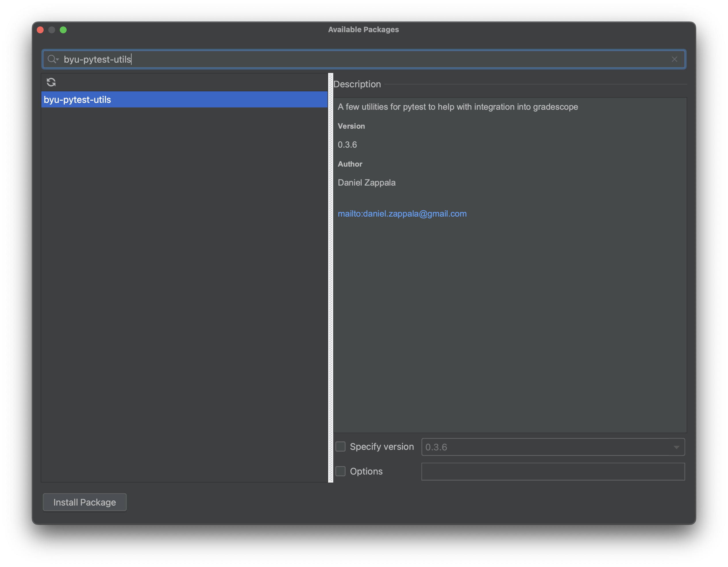Click the gradescope description text
The width and height of the screenshot is (728, 567).
(458, 107)
